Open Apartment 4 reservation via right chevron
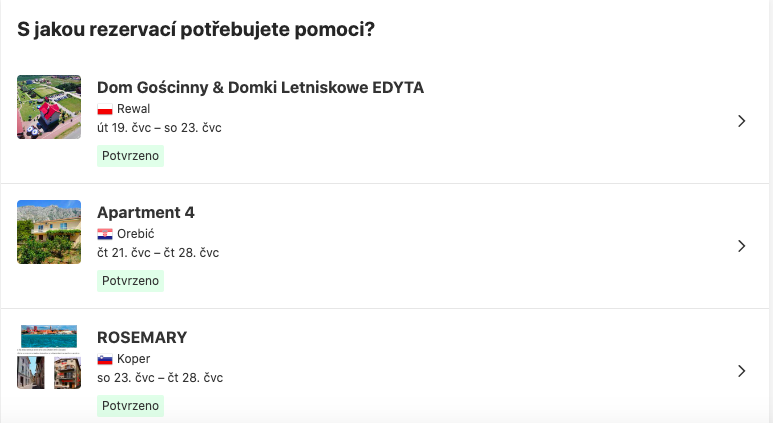This screenshot has height=423, width=773. 741,246
